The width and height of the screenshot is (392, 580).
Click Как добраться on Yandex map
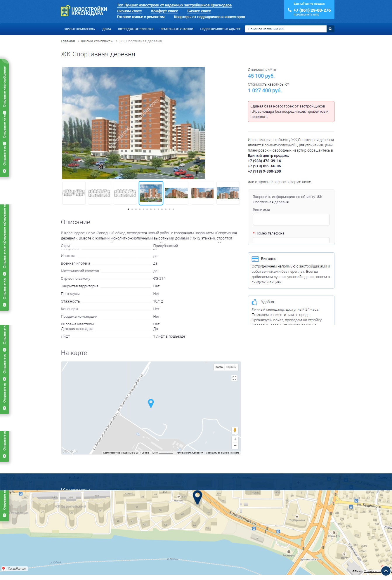15,569
